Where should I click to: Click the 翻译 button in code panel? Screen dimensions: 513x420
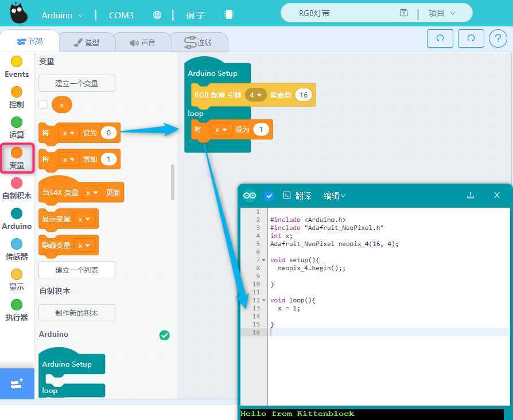tap(297, 196)
